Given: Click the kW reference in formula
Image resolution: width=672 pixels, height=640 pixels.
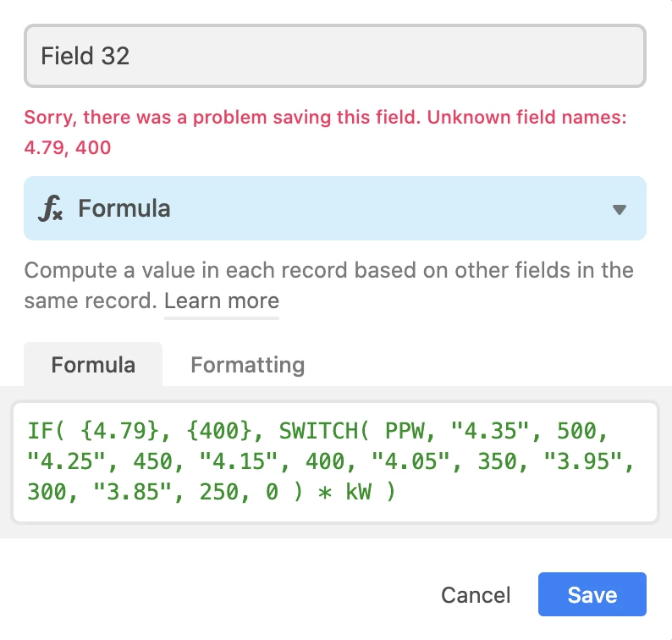Looking at the screenshot, I should [358, 491].
